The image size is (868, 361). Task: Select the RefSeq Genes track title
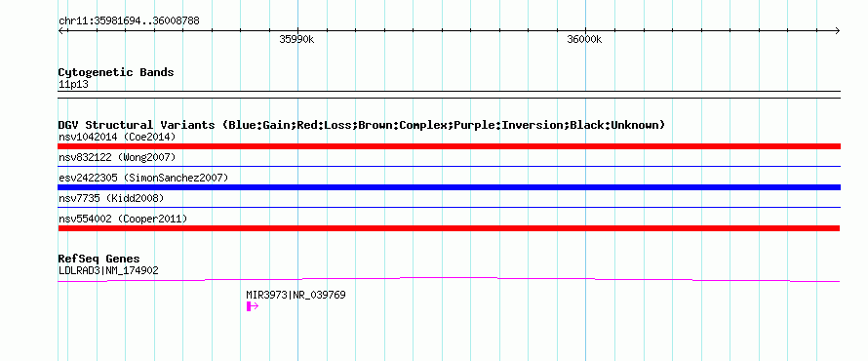[x=99, y=260]
